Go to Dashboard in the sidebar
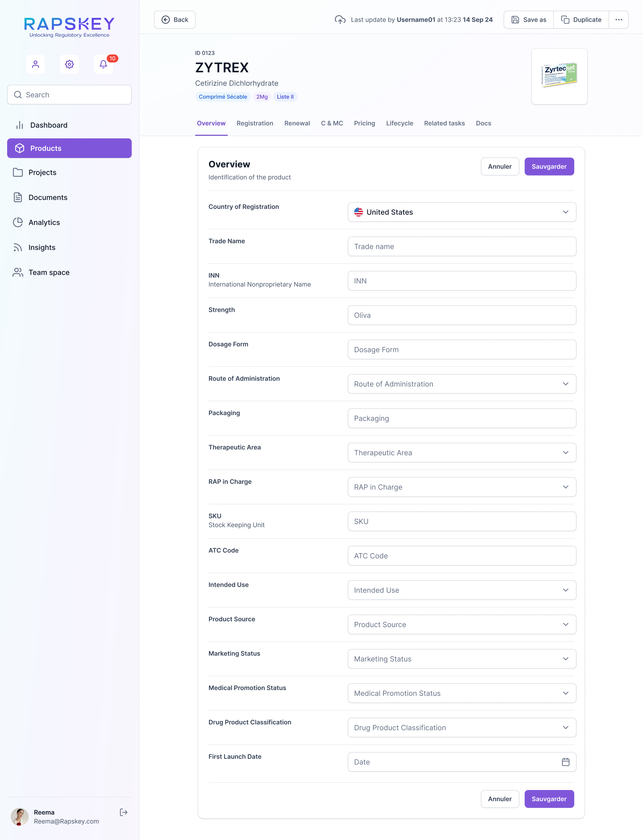 coord(49,125)
